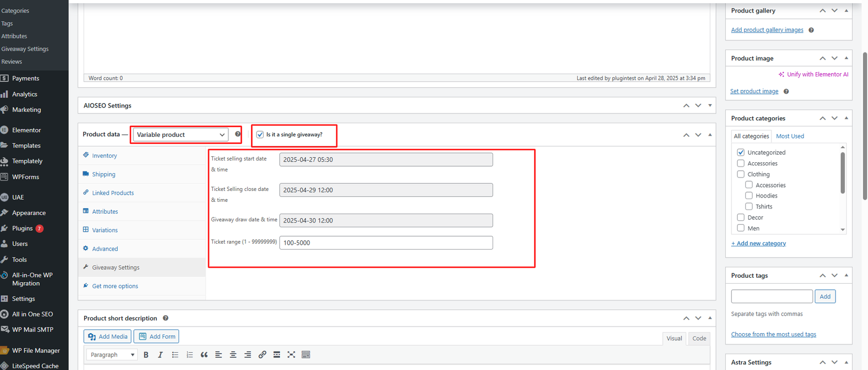Uncheck 'Is it a single giveaway?' checkbox
This screenshot has height=370, width=868.
coord(260,135)
